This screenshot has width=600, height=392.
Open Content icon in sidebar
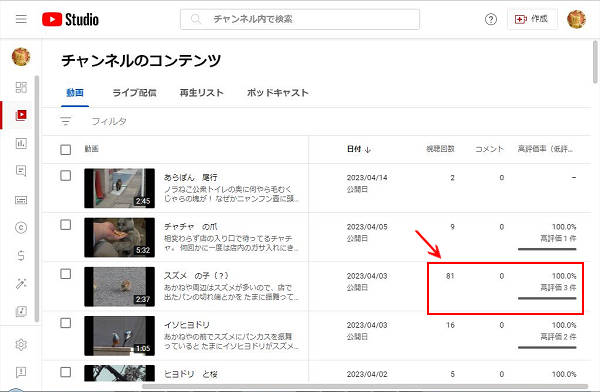click(x=21, y=115)
